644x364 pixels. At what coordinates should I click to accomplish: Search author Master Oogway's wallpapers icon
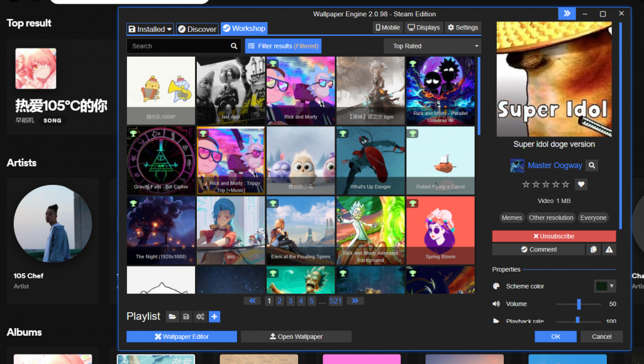[591, 165]
